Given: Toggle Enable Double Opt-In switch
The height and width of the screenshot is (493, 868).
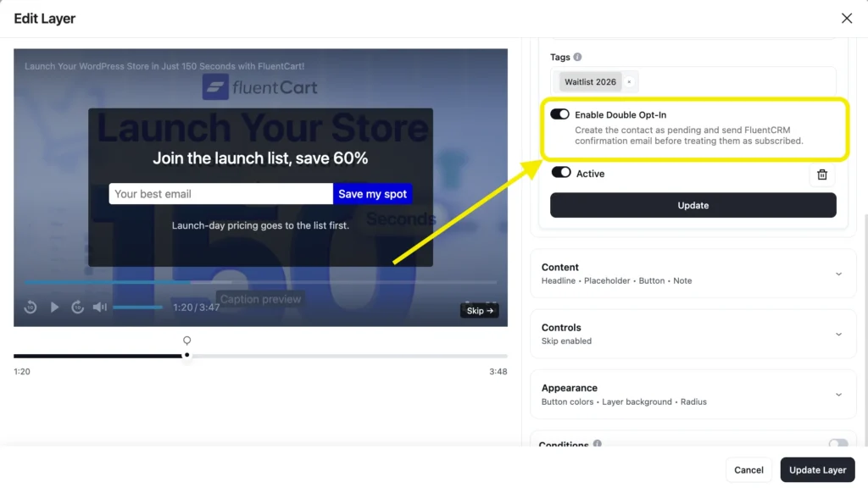Looking at the screenshot, I should click(559, 114).
